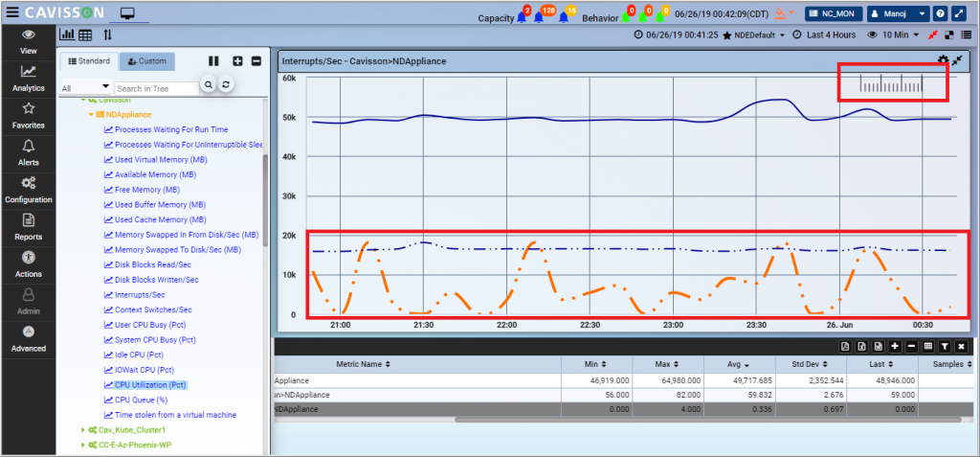
Task: Open the All filter dropdown
Action: (85, 87)
